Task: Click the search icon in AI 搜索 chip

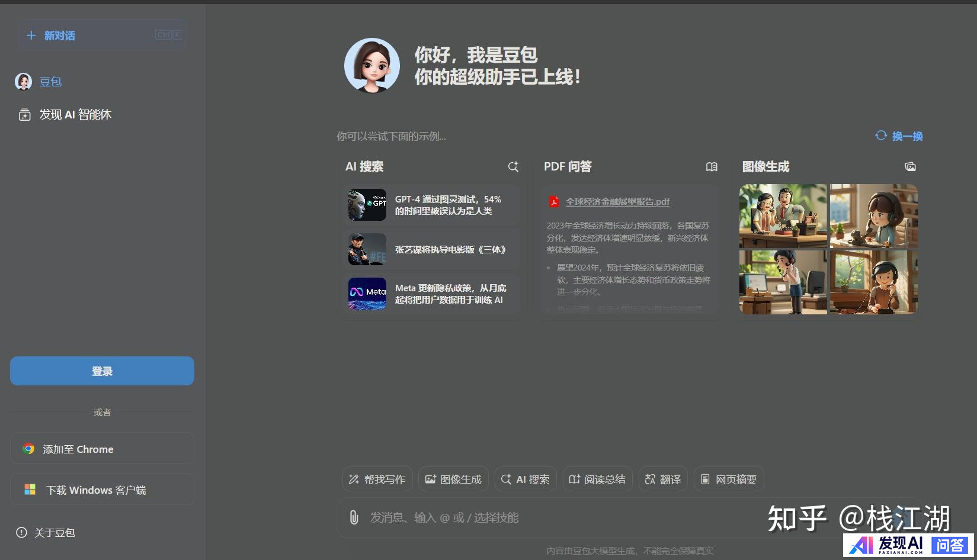Action: point(506,479)
